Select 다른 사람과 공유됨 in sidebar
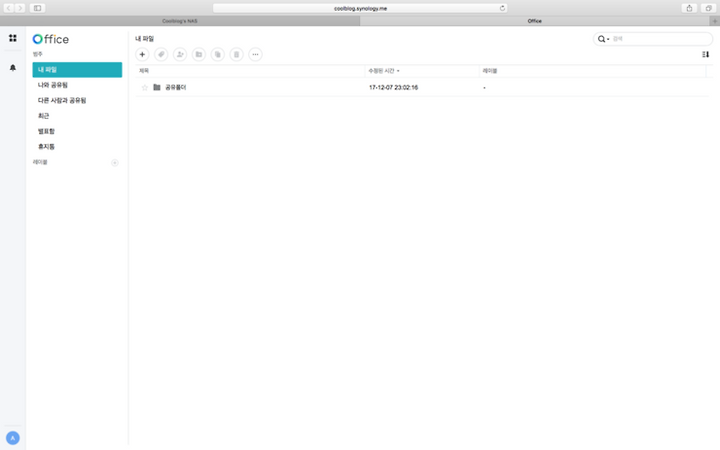This screenshot has height=450, width=720. point(77,100)
